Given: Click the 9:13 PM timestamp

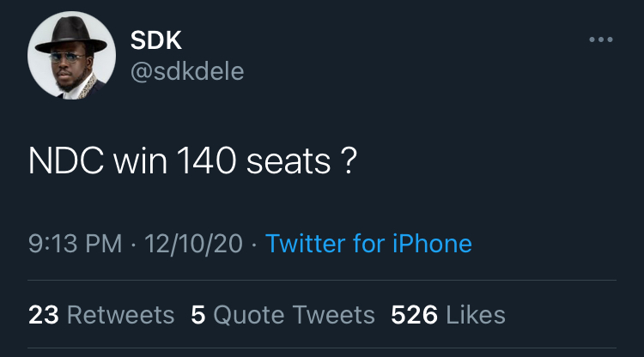Looking at the screenshot, I should [76, 243].
